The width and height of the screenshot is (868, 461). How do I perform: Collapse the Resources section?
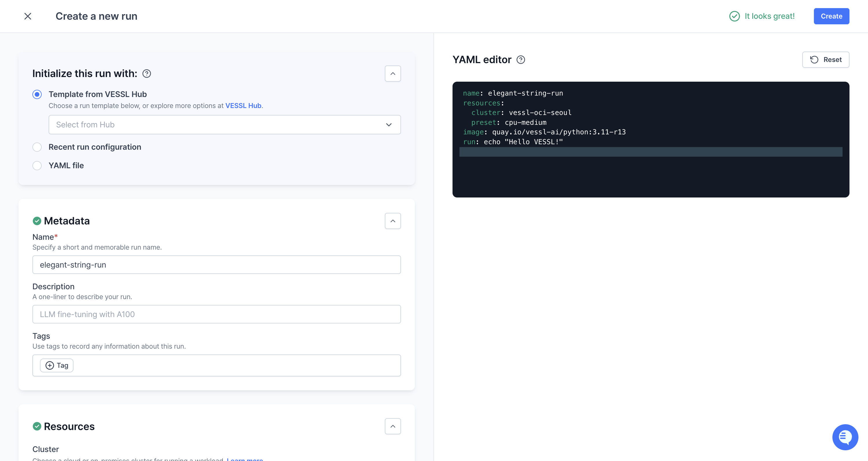coord(393,426)
